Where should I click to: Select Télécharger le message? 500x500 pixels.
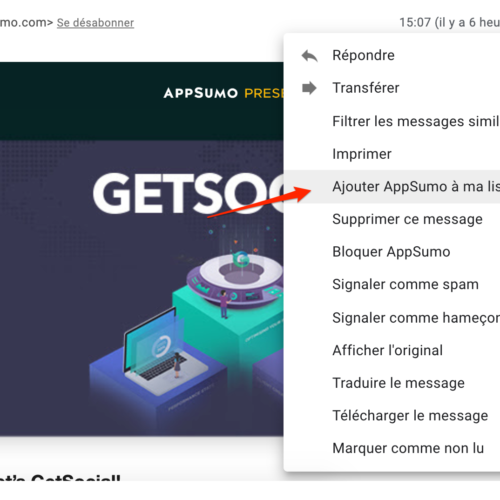(x=392, y=416)
